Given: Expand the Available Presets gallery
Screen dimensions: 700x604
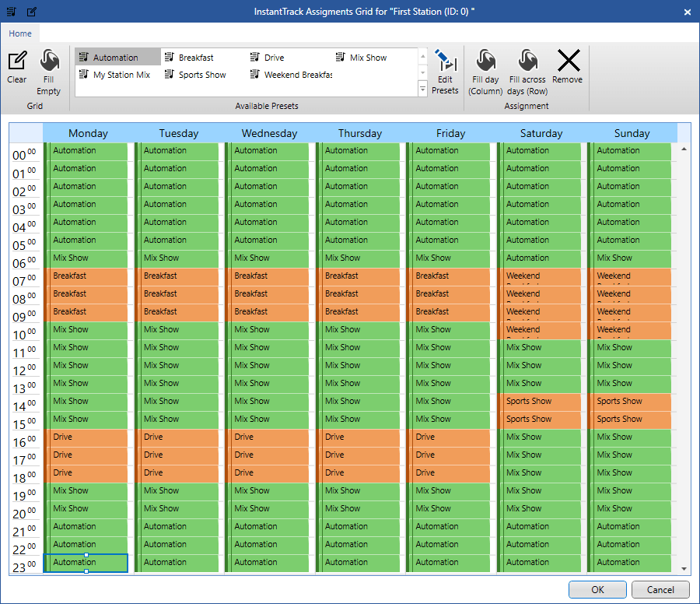Looking at the screenshot, I should (423, 90).
